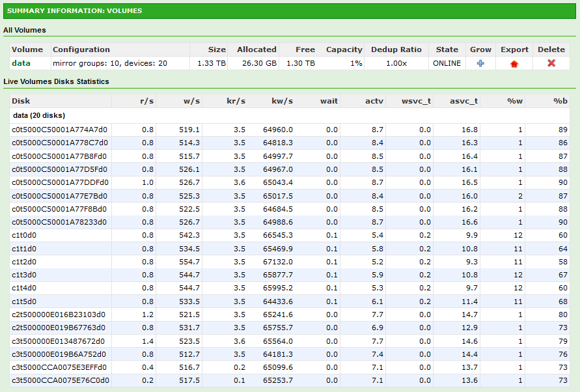Select disk c2t500000E019B67763d0
The height and width of the screenshot is (392, 580).
(x=59, y=328)
